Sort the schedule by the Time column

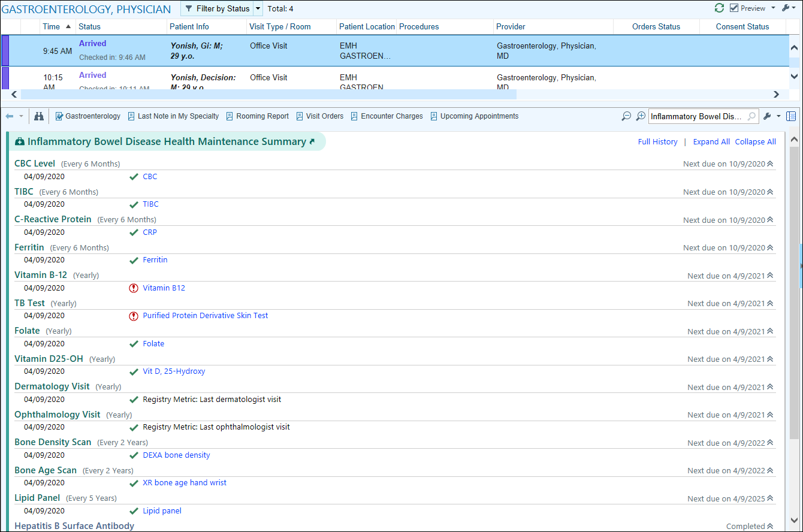click(x=52, y=27)
